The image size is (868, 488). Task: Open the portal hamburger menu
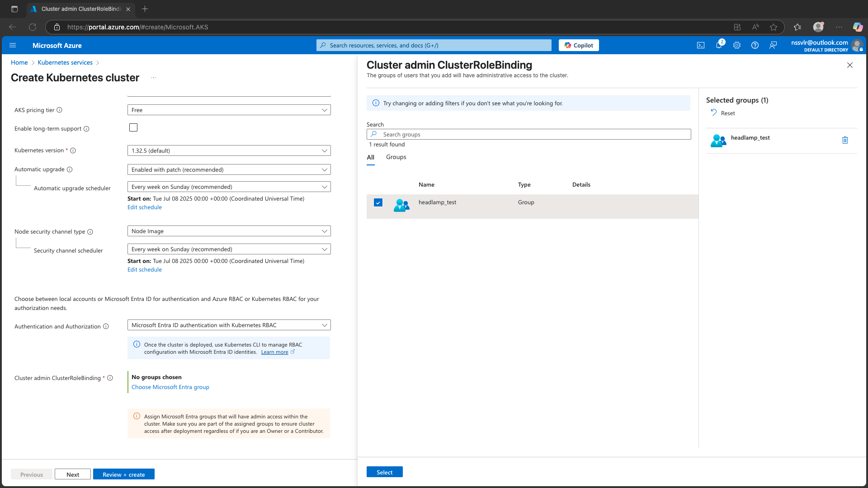coord(13,45)
